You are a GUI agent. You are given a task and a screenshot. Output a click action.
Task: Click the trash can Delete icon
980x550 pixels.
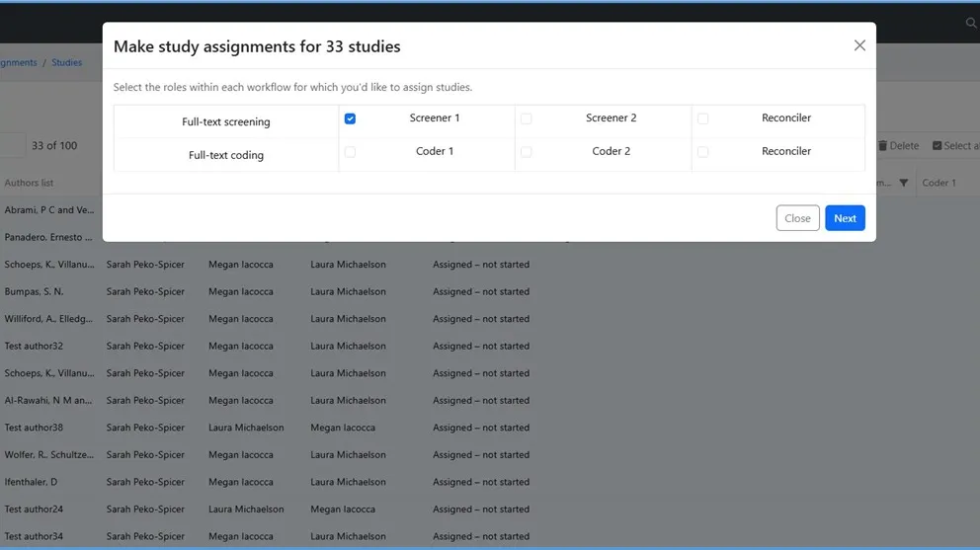(x=883, y=146)
